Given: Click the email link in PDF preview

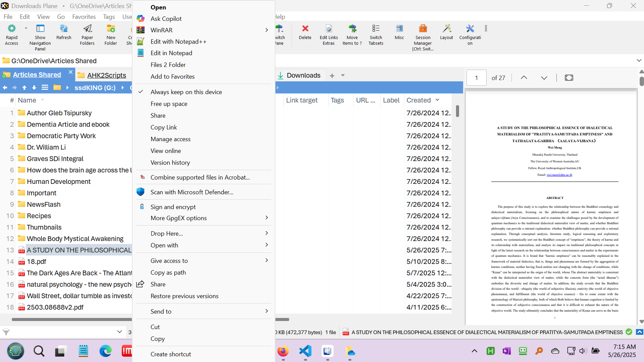Looking at the screenshot, I should [559, 175].
